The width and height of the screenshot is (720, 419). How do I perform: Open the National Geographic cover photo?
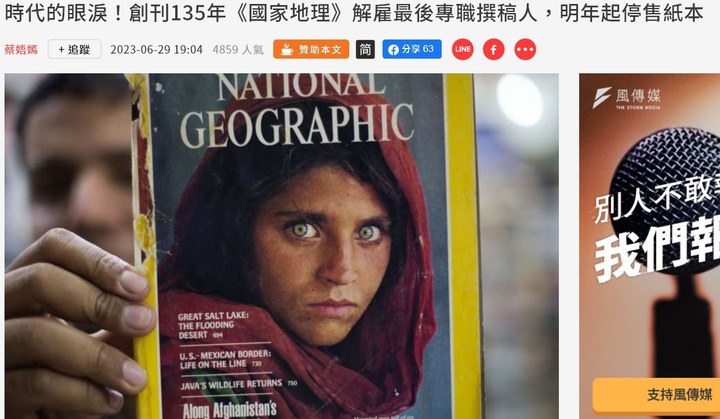[x=281, y=246]
